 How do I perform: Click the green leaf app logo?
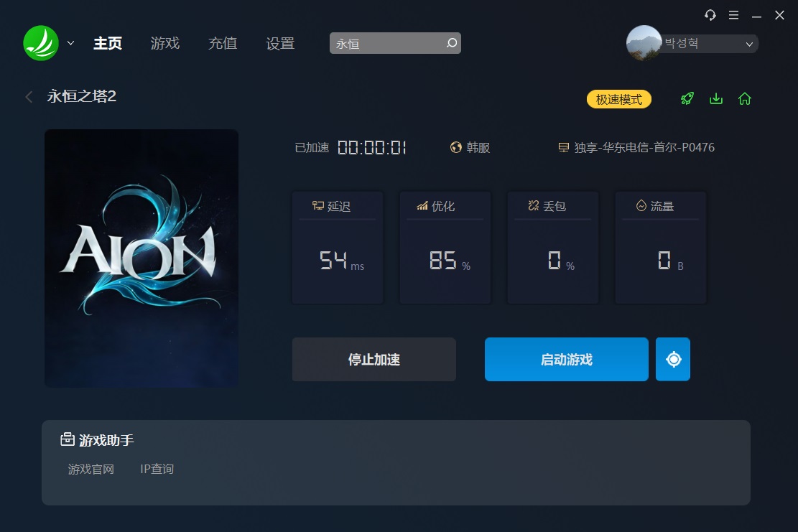[x=41, y=43]
